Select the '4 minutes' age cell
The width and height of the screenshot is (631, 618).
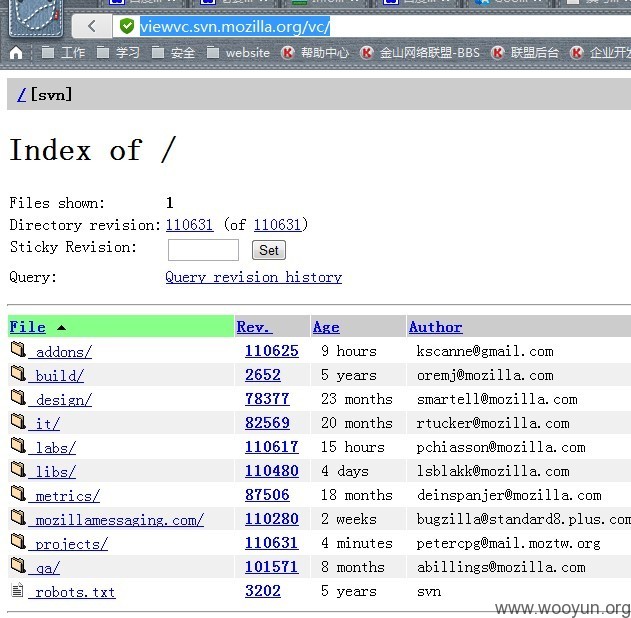coord(357,543)
